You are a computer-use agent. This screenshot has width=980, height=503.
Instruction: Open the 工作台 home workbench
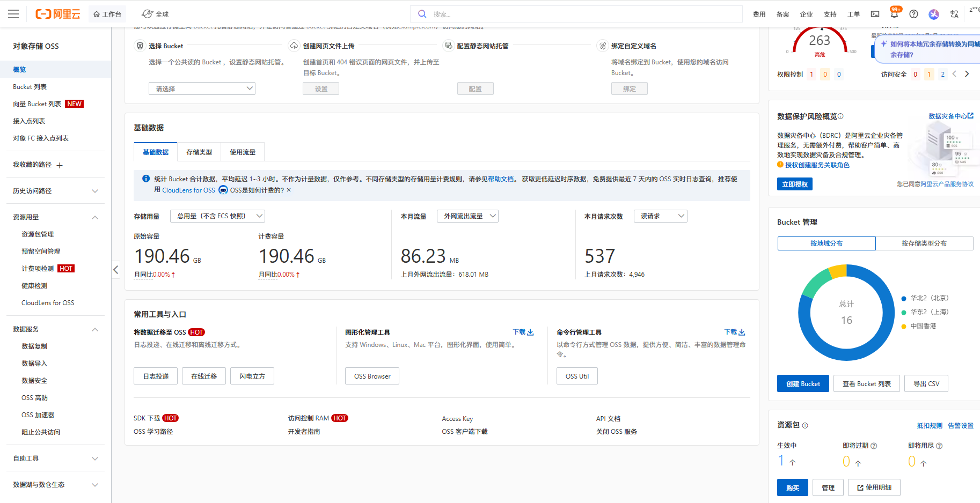point(107,14)
